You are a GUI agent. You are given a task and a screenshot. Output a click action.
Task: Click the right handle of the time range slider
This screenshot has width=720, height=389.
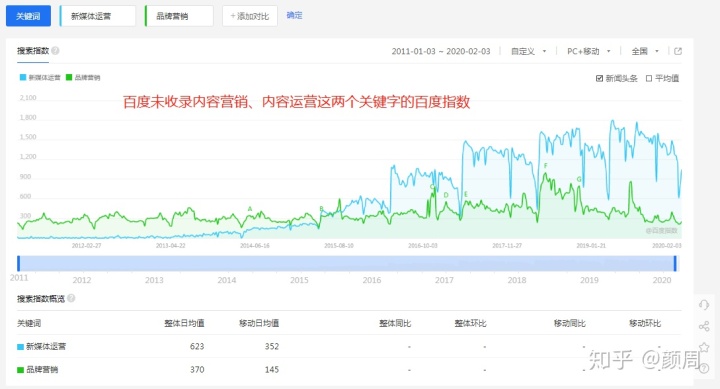(x=675, y=264)
